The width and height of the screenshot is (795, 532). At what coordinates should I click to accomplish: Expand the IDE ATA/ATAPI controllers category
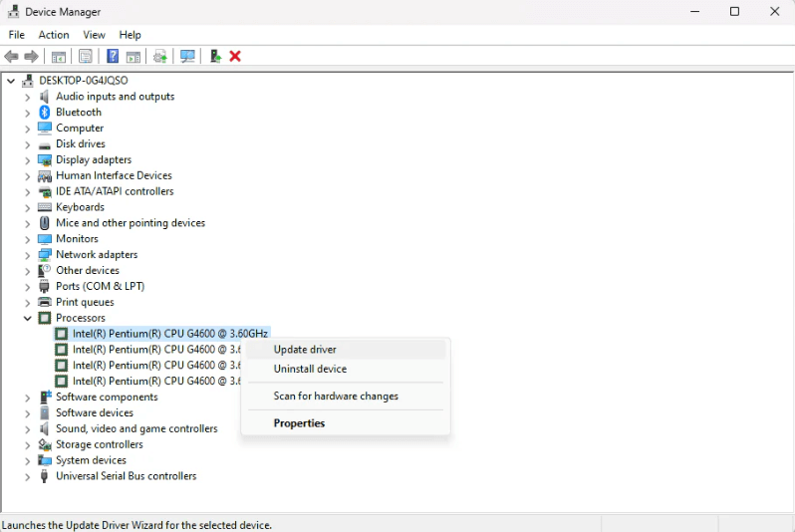27,191
